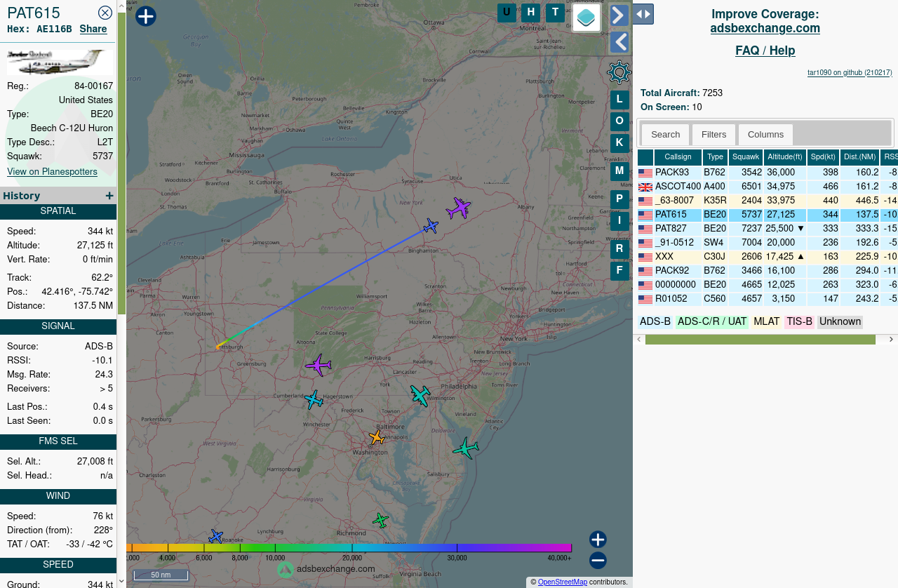This screenshot has width=898, height=588.
Task: Open the settings gear on the map
Action: (619, 72)
